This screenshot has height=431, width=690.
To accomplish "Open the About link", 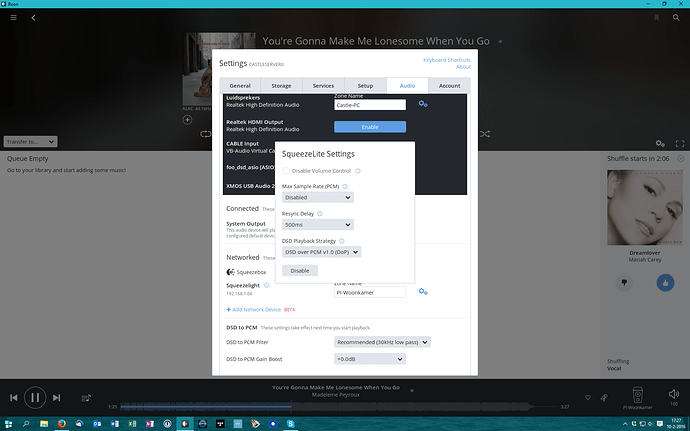I will tap(463, 67).
